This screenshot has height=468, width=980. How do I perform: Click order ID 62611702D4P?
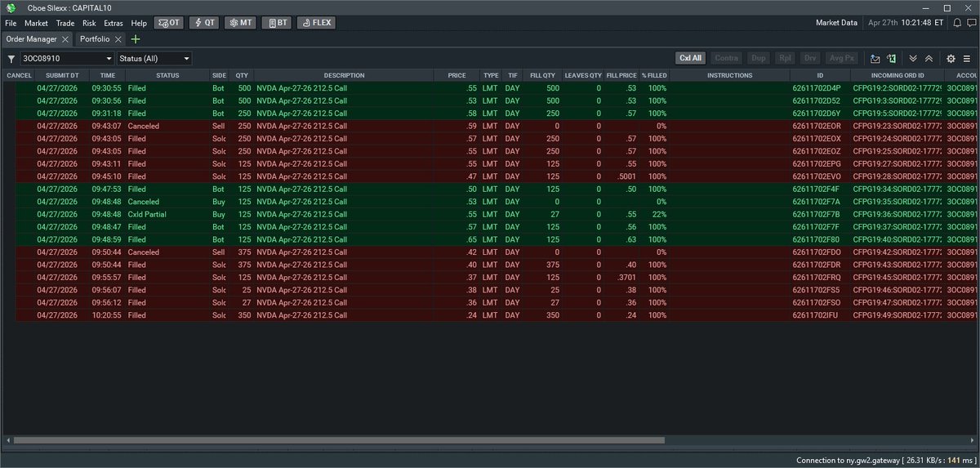tap(817, 87)
